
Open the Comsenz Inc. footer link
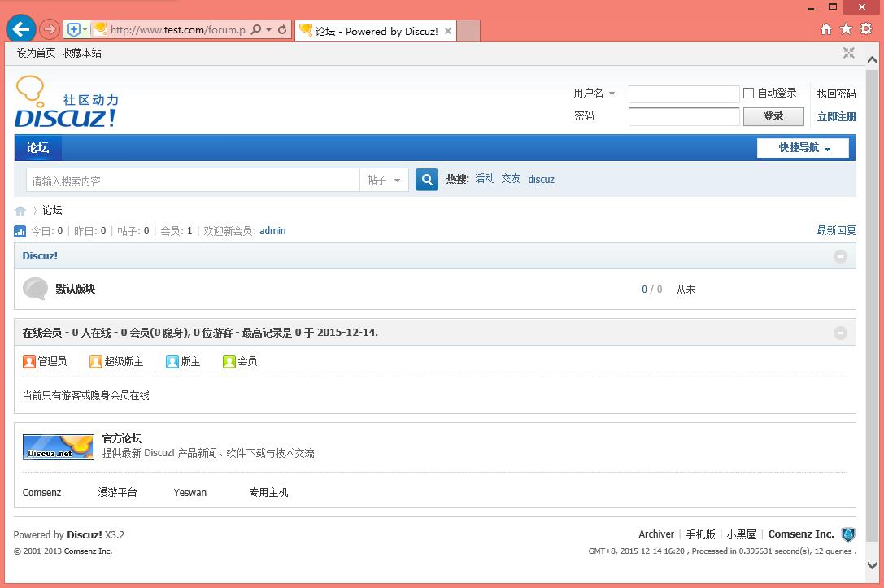[800, 534]
